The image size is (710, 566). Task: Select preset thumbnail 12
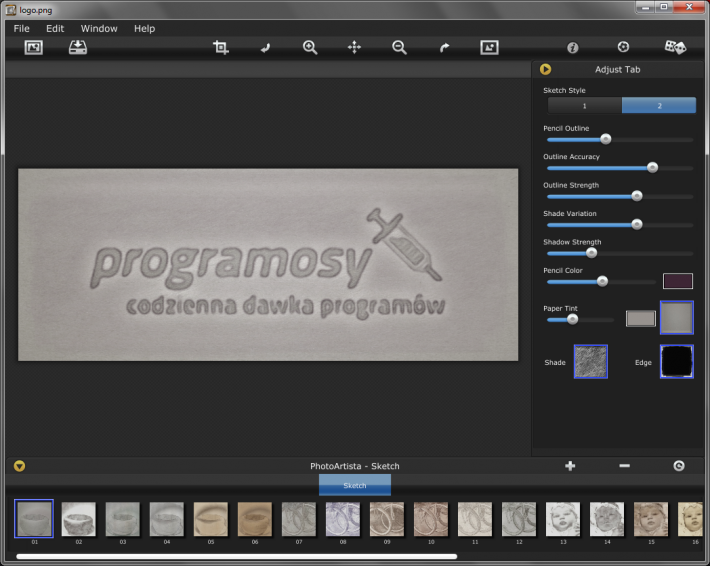pos(518,519)
